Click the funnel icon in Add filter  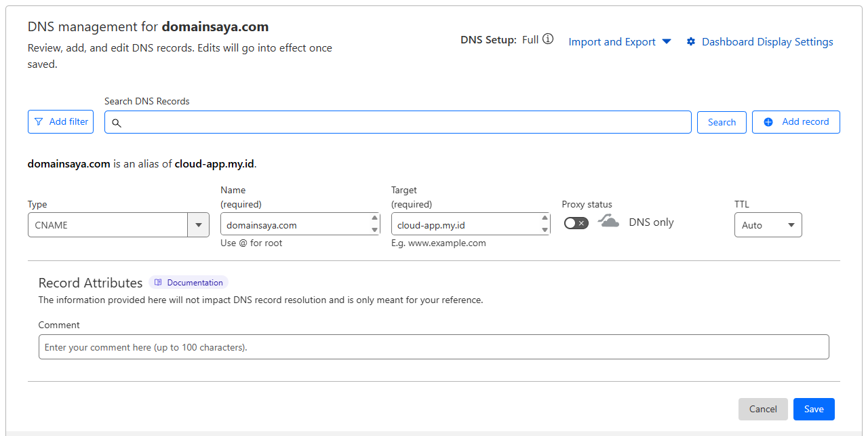pos(39,122)
